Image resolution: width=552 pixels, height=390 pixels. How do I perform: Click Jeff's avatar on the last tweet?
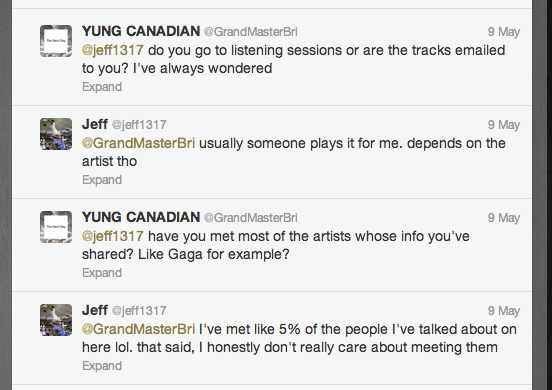coord(56,320)
